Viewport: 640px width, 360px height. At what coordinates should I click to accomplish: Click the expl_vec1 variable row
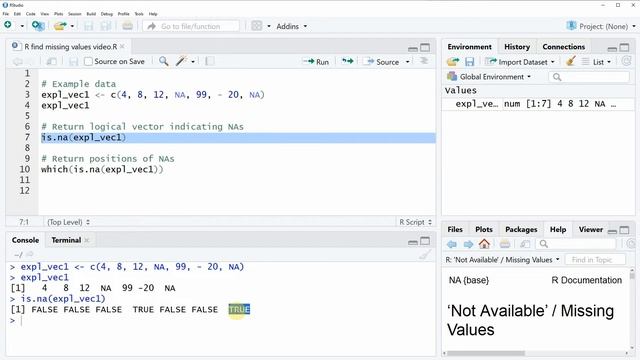pos(538,104)
